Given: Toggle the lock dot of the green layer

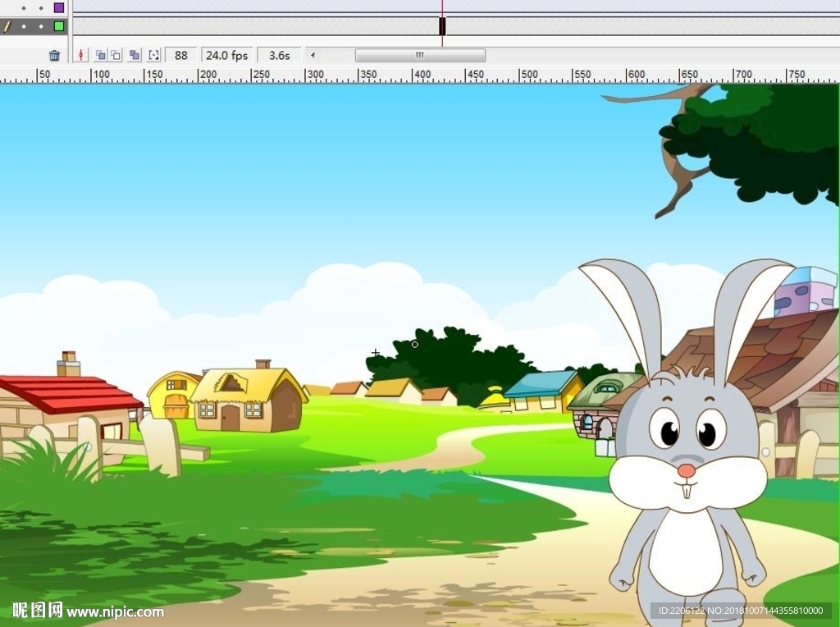Looking at the screenshot, I should tap(41, 26).
